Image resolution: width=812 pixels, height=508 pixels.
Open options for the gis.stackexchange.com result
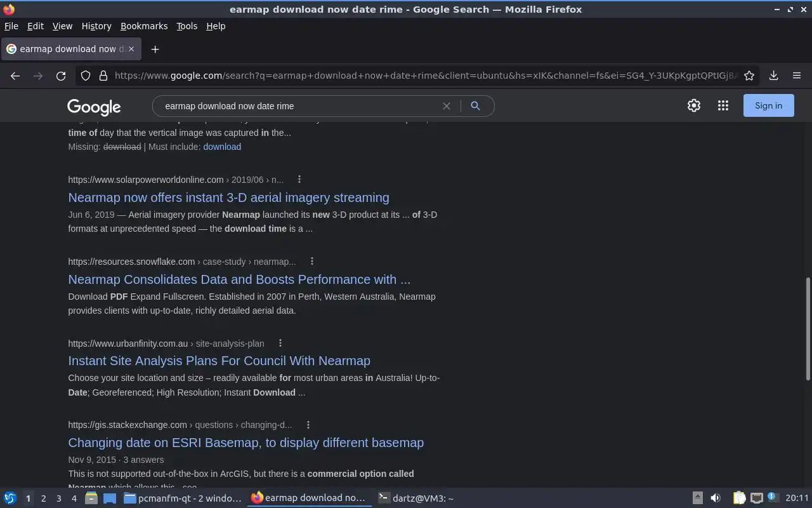(308, 425)
